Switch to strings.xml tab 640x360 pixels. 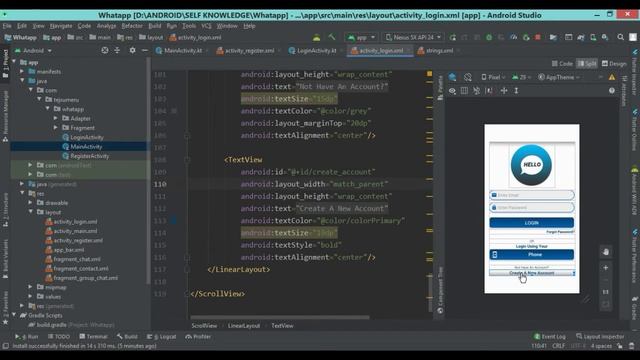(x=439, y=51)
